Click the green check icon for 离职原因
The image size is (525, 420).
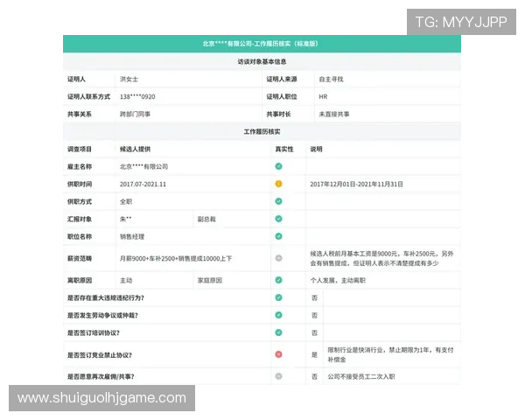pyautogui.click(x=278, y=280)
